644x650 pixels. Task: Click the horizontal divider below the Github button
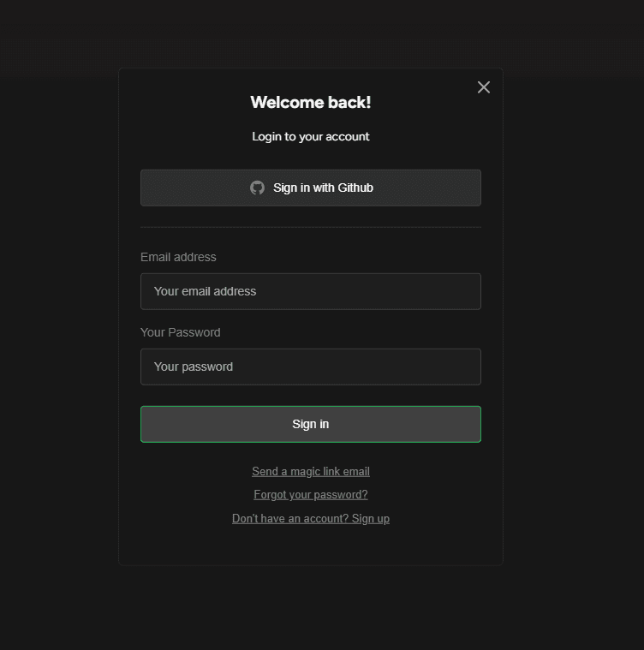[311, 227]
